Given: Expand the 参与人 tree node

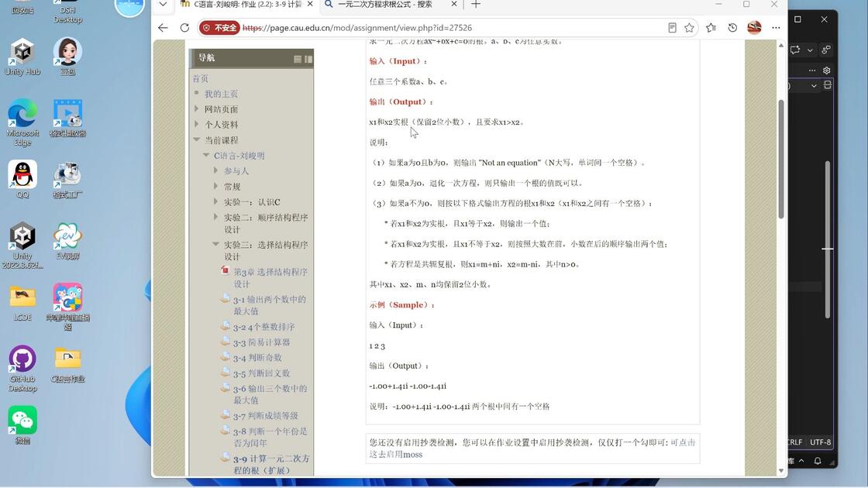Looking at the screenshot, I should click(215, 171).
